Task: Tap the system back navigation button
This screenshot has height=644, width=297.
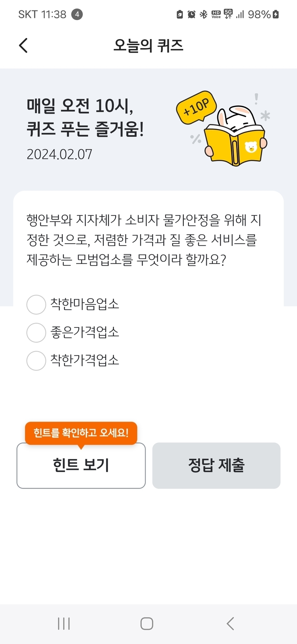Action: pyautogui.click(x=230, y=624)
